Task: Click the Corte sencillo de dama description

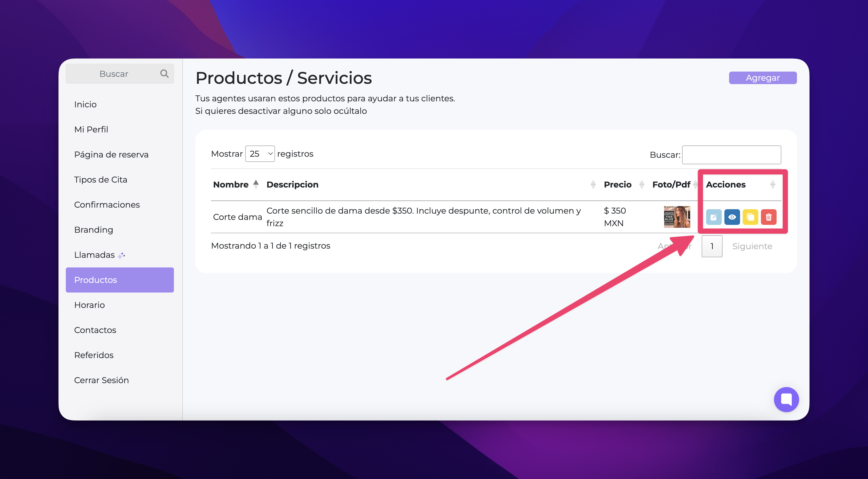Action: [x=424, y=217]
